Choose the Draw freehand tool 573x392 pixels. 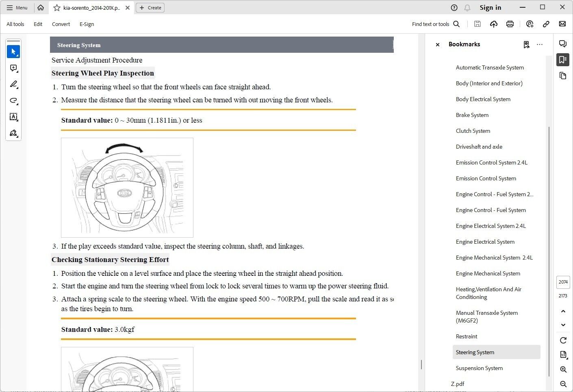click(13, 100)
